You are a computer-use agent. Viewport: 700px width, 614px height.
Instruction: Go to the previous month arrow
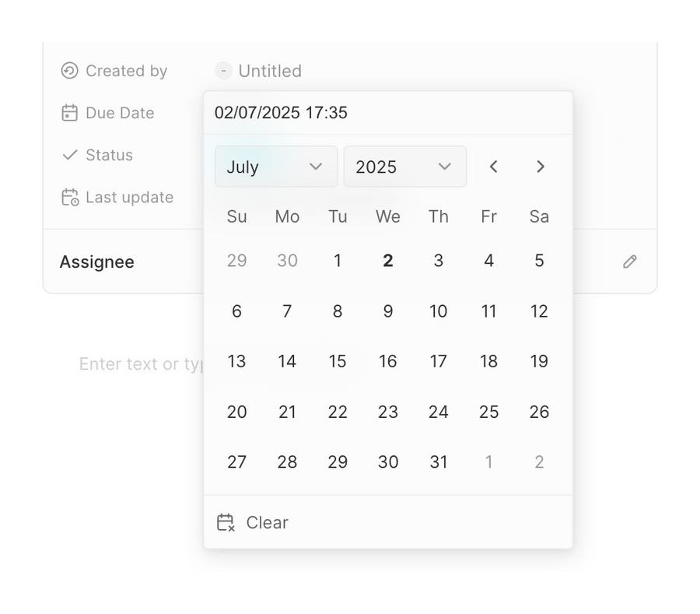(493, 167)
